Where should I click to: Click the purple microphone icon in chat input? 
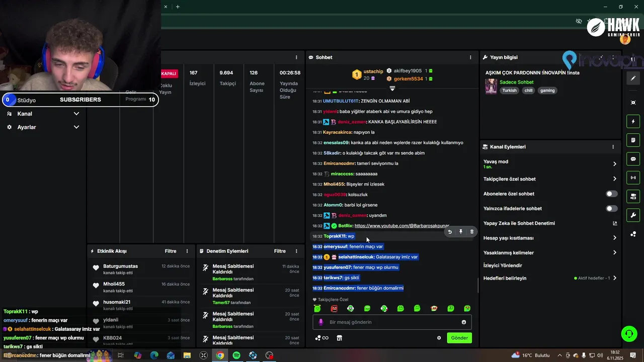(321, 322)
